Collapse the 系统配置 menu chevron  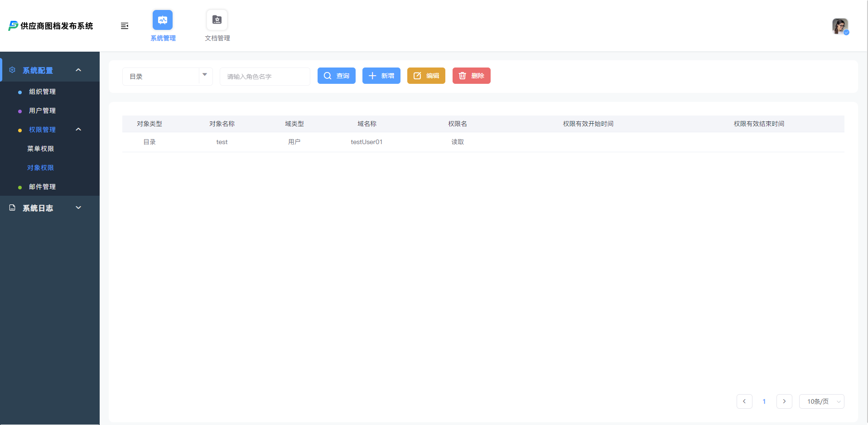point(78,70)
